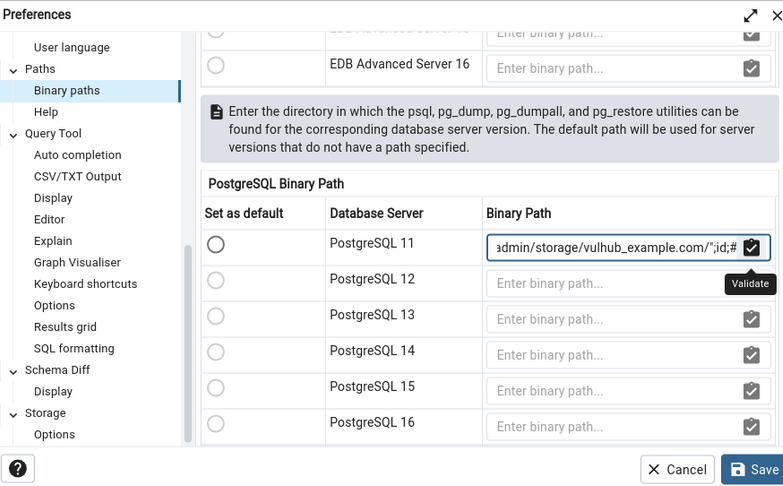
Task: Cancel the preferences dialog
Action: (677, 470)
